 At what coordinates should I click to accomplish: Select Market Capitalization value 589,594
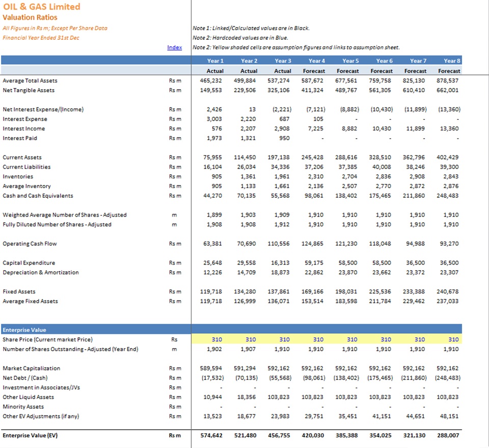(x=211, y=368)
